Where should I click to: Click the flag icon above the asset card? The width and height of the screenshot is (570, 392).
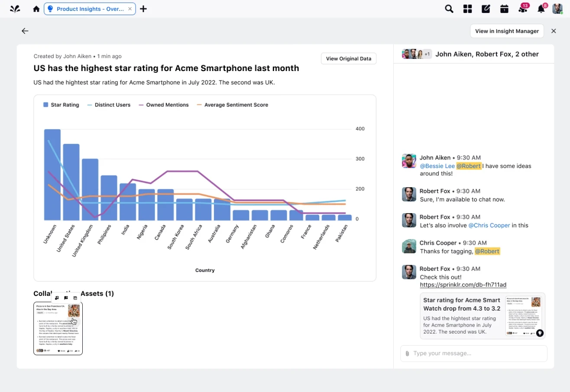[66, 298]
